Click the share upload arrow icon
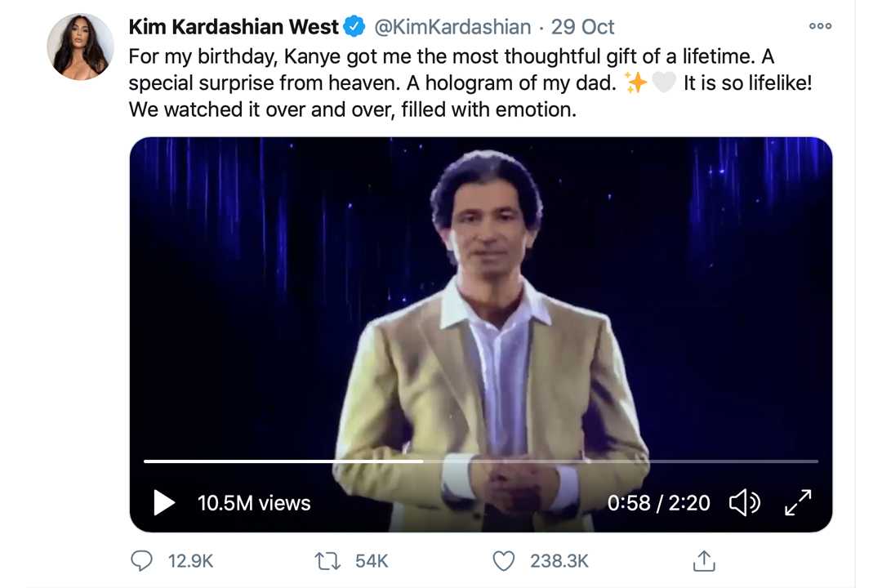Screen dimensions: 882x588 coord(704,561)
